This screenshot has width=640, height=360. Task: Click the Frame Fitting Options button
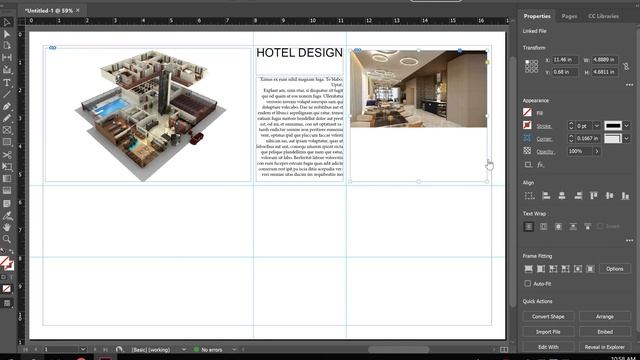coord(614,269)
